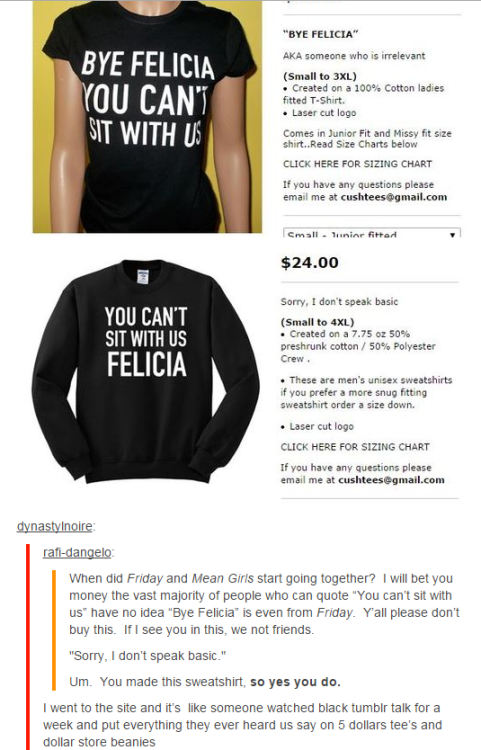Screen dimensions: 481x750
Task: Click the "Sorry, I don't speak basic" product title
Action: (x=339, y=302)
